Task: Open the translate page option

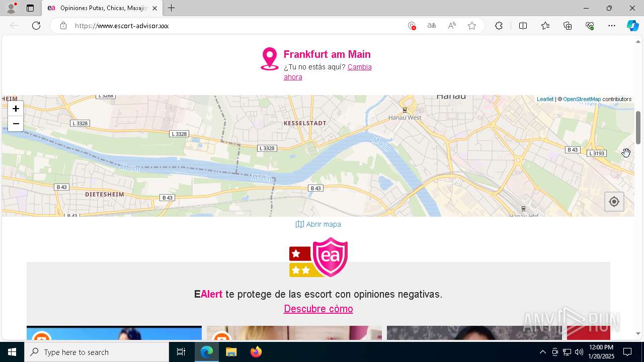Action: pos(432,26)
